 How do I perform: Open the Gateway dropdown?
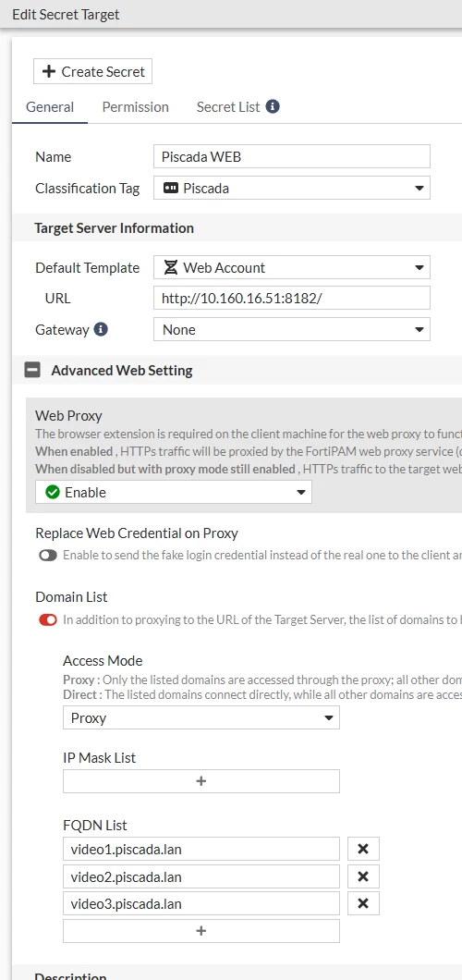292,329
